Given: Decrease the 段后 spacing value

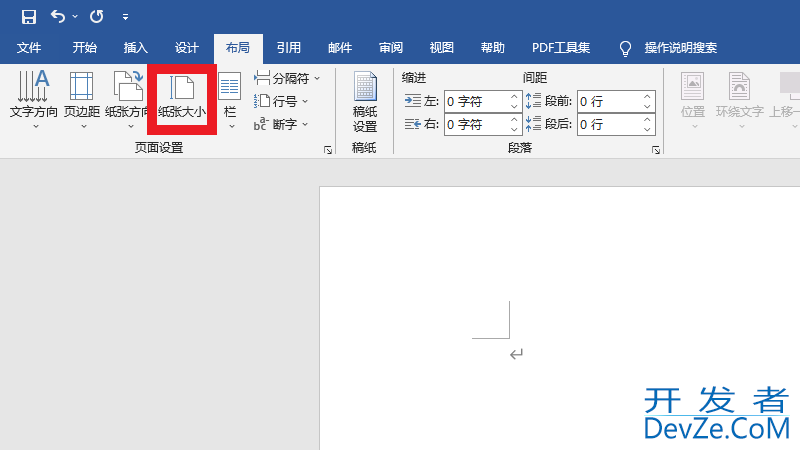Looking at the screenshot, I should [647, 130].
